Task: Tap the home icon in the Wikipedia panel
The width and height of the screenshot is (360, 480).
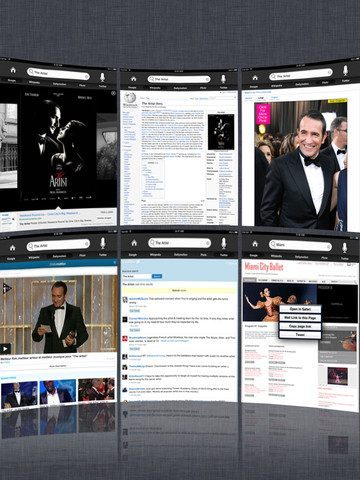Action: 133,79
